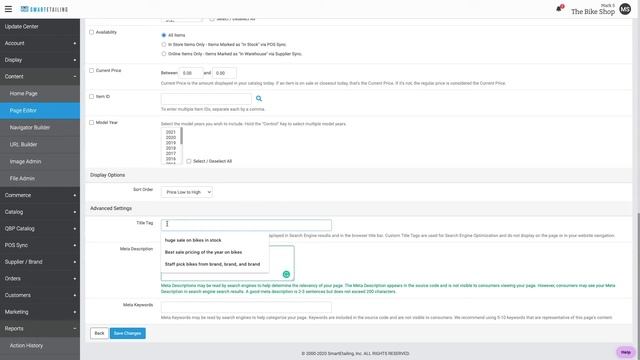Expand the Supplier / Brand sidebar section

click(40, 262)
